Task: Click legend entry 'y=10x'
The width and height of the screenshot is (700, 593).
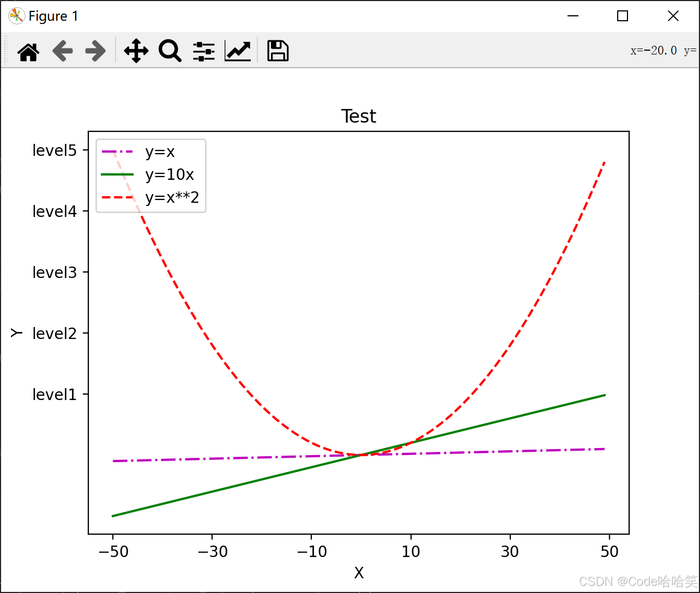Action: (170, 175)
